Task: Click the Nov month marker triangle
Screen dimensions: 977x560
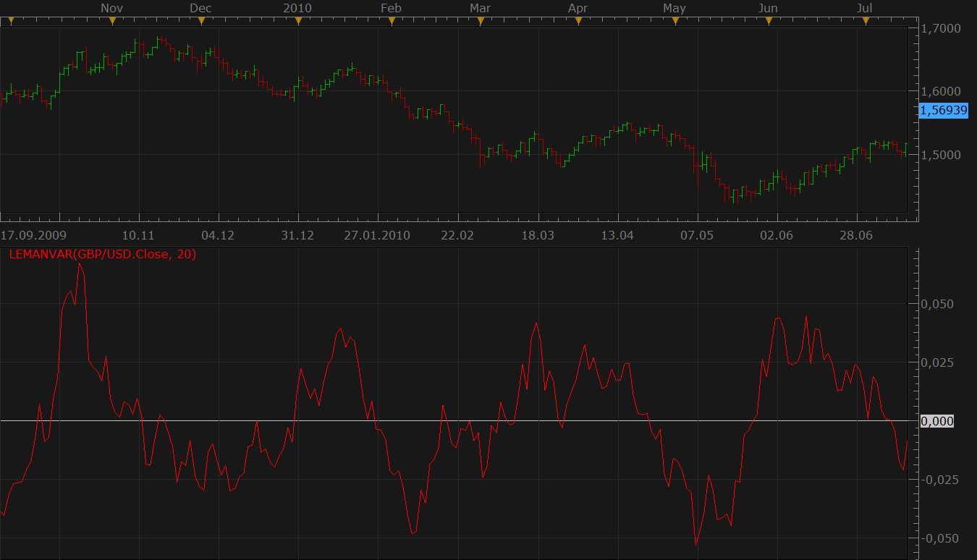Action: pos(112,21)
